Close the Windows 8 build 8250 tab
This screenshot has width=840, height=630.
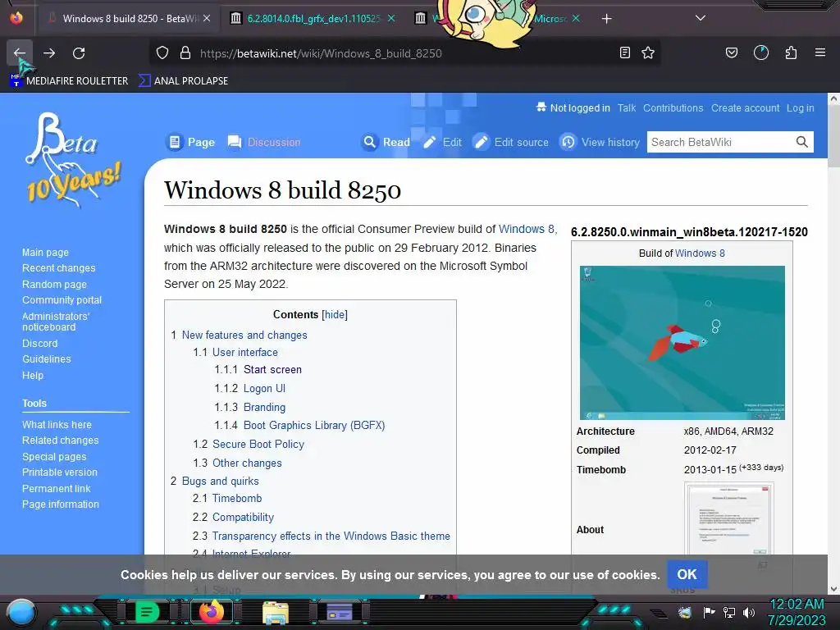(x=207, y=19)
